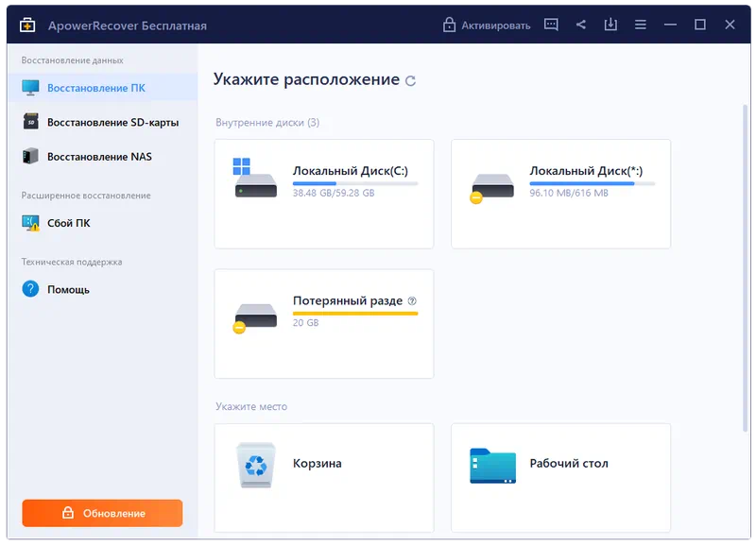Open the hamburger menu in title bar

[641, 25]
